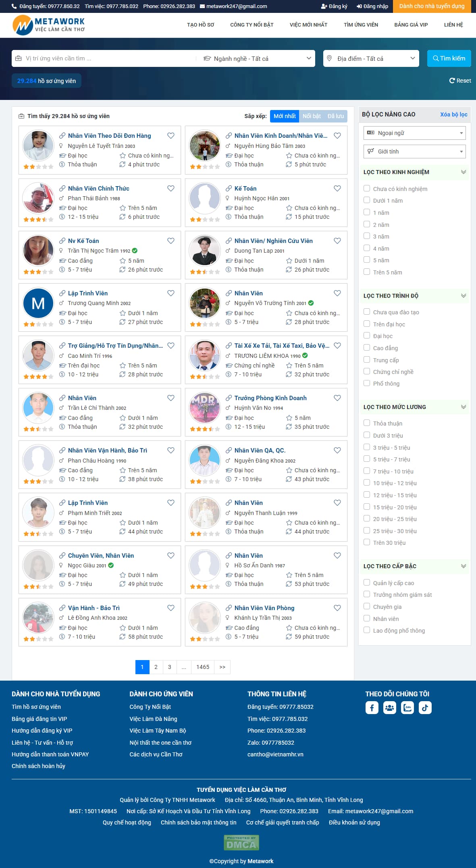The image size is (476, 868).
Task: Collapse the 'Lọc theo cấp bậc' section
Action: pyautogui.click(x=463, y=566)
